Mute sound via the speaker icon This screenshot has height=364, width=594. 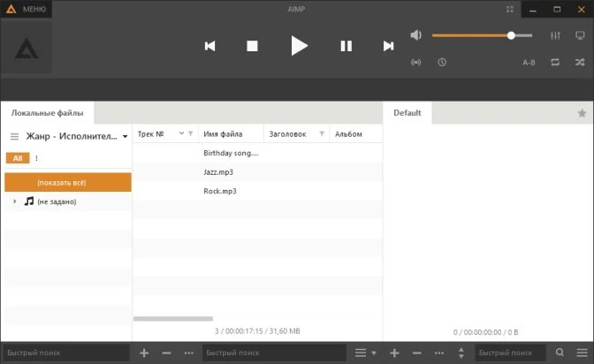[x=415, y=35]
